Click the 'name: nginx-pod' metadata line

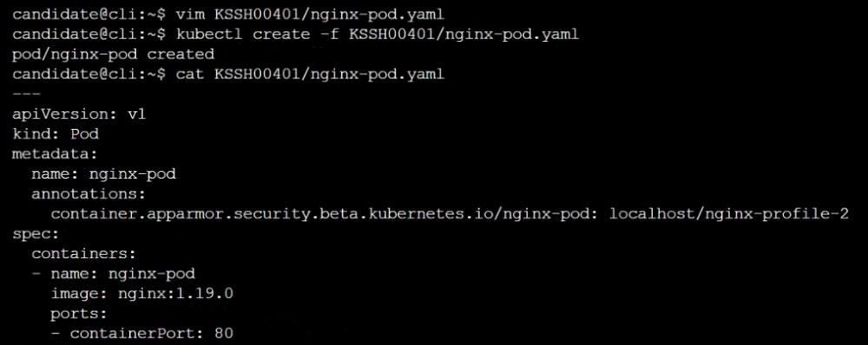[103, 174]
